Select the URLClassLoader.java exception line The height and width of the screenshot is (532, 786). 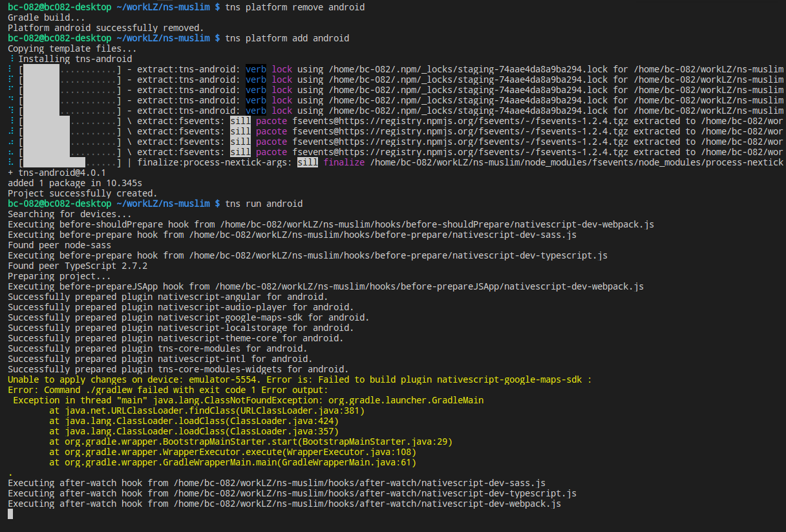[x=213, y=410]
